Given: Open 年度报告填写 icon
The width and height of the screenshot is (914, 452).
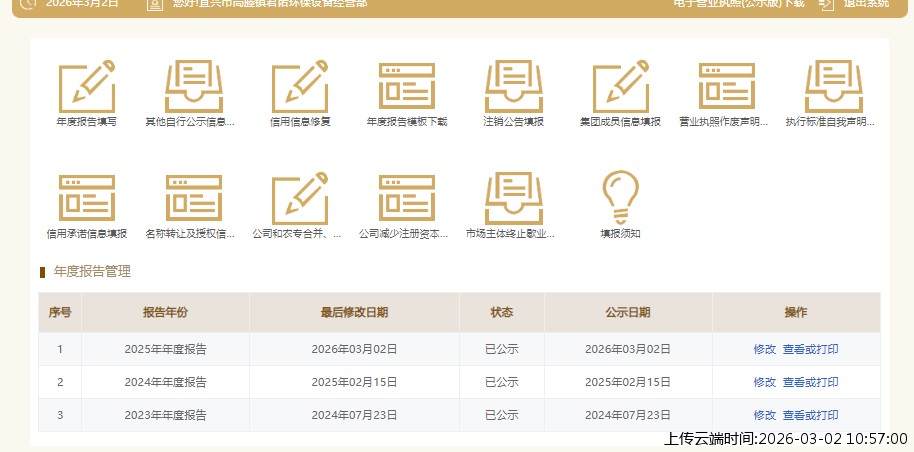Looking at the screenshot, I should 86,86.
